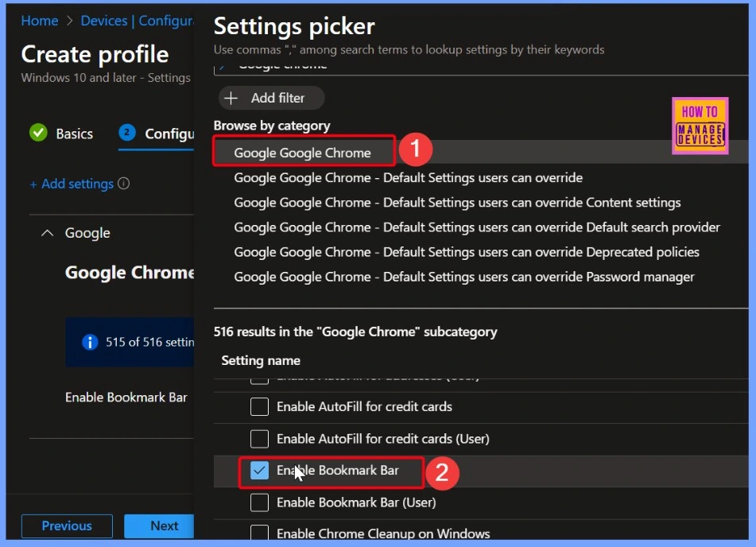Image resolution: width=756 pixels, height=547 pixels.
Task: Select Default Settings users can override category
Action: click(408, 177)
